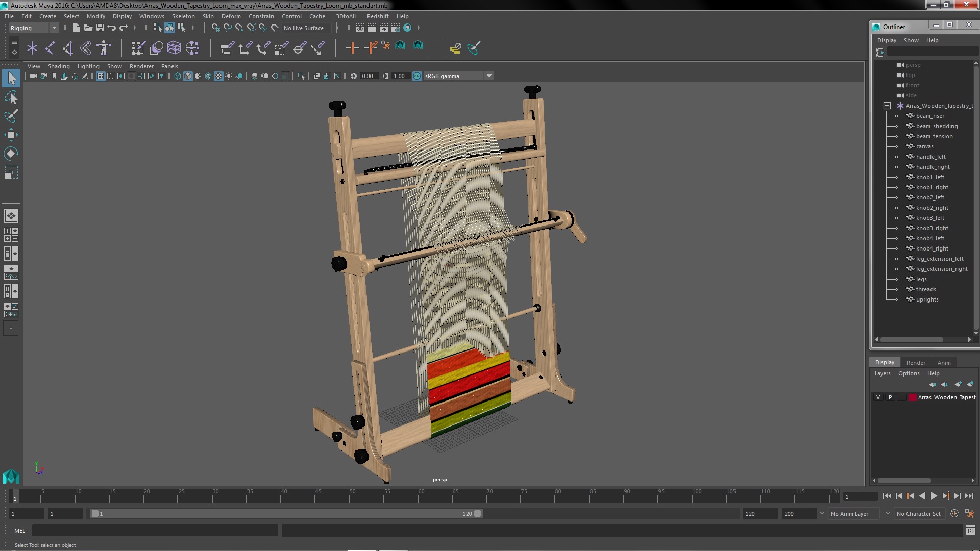980x551 pixels.
Task: Toggle use all lights in viewport
Action: 229,76
